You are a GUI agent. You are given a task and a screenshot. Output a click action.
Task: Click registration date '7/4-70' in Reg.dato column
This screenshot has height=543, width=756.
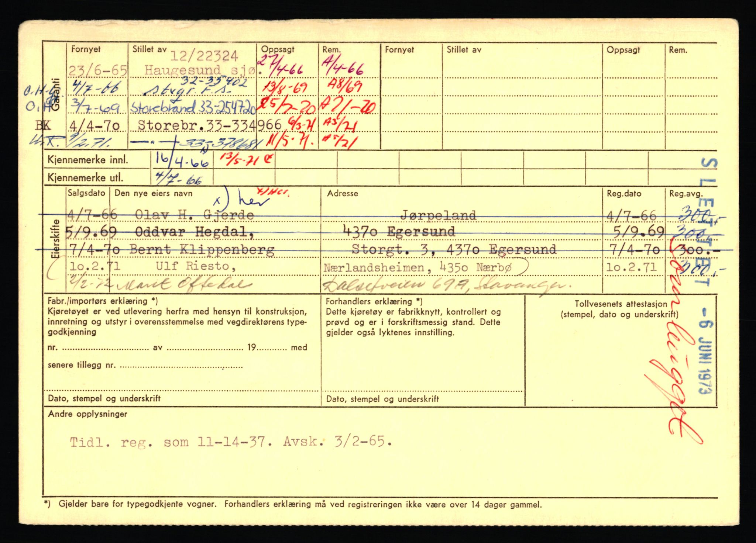coord(635,249)
